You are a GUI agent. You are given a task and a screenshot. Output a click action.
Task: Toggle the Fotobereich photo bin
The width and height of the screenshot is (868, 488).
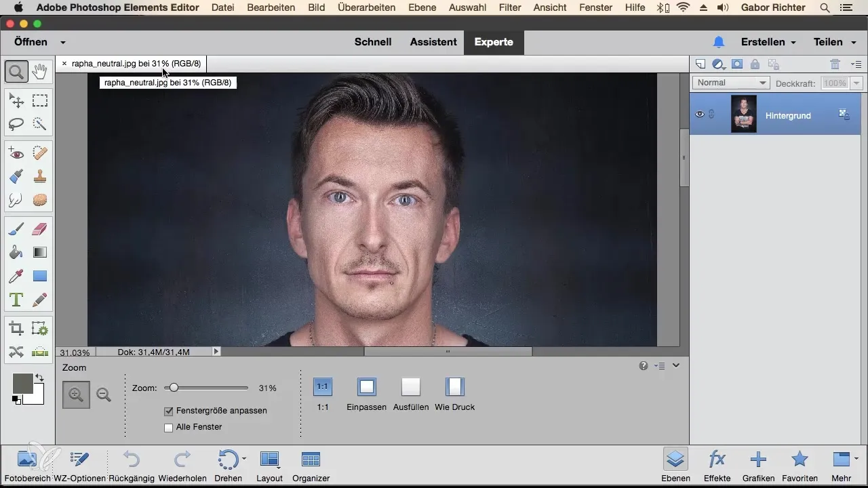coord(26,466)
